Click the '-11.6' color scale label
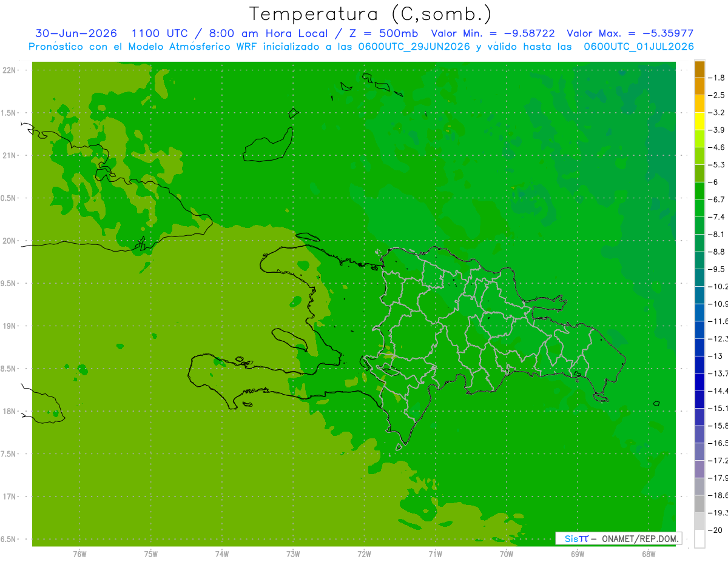This screenshot has width=728, height=562. pyautogui.click(x=718, y=321)
